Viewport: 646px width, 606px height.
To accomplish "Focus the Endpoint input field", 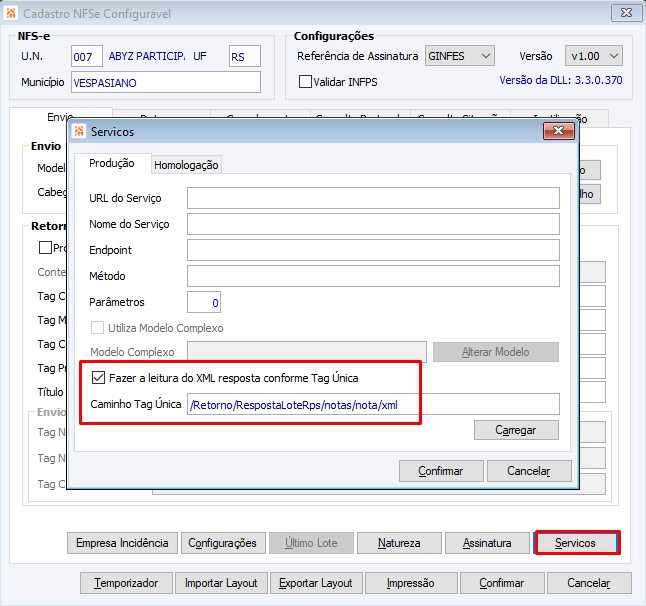I will (373, 250).
